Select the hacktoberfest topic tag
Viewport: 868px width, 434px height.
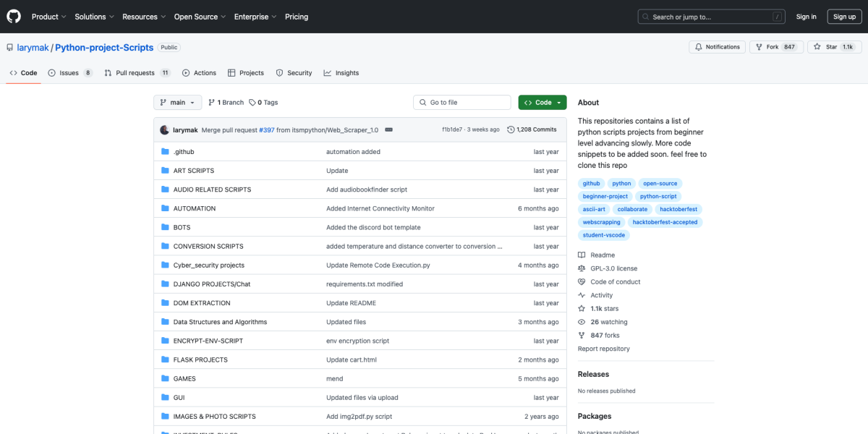(678, 209)
